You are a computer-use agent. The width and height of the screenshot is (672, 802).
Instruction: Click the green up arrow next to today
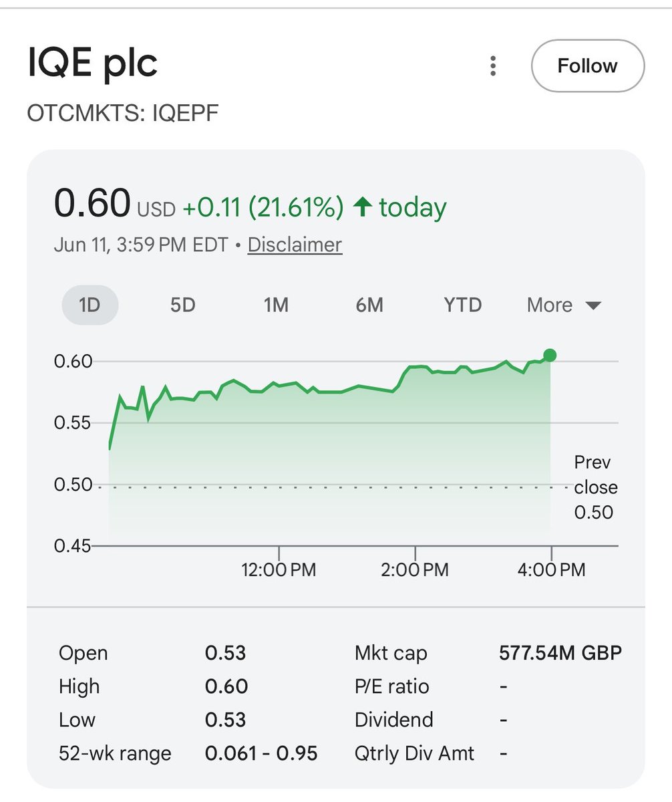point(361,207)
